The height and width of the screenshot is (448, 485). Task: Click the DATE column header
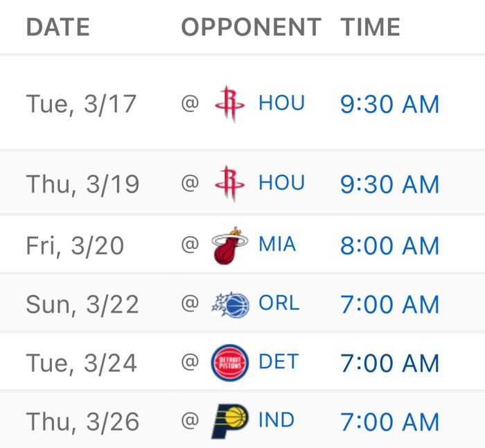pyautogui.click(x=58, y=28)
